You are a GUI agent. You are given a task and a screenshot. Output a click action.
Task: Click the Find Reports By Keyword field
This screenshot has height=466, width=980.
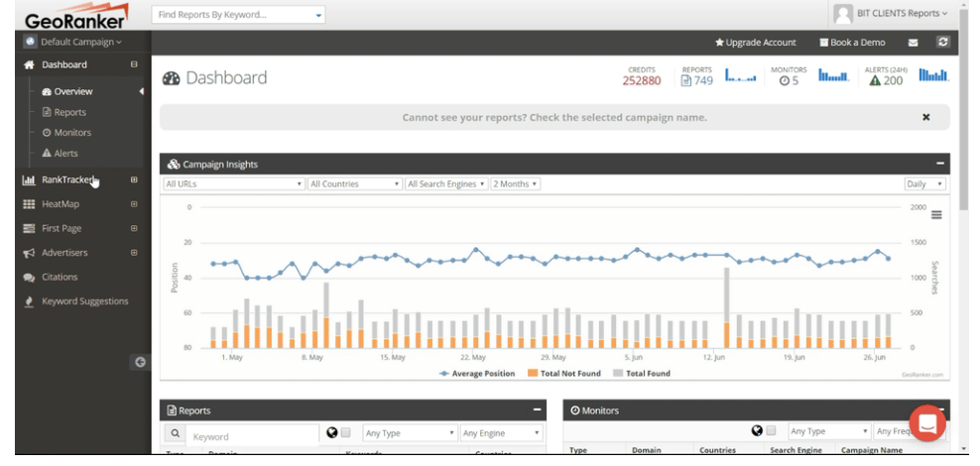pyautogui.click(x=237, y=15)
